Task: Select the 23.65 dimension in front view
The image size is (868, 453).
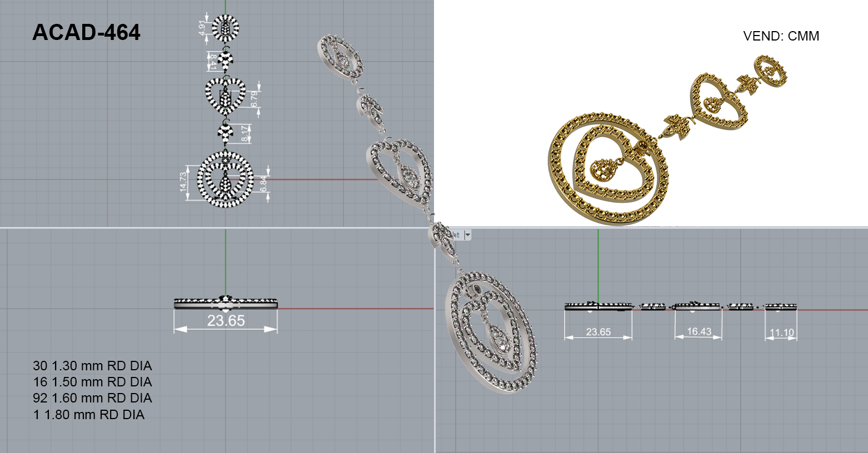Action: (x=226, y=320)
